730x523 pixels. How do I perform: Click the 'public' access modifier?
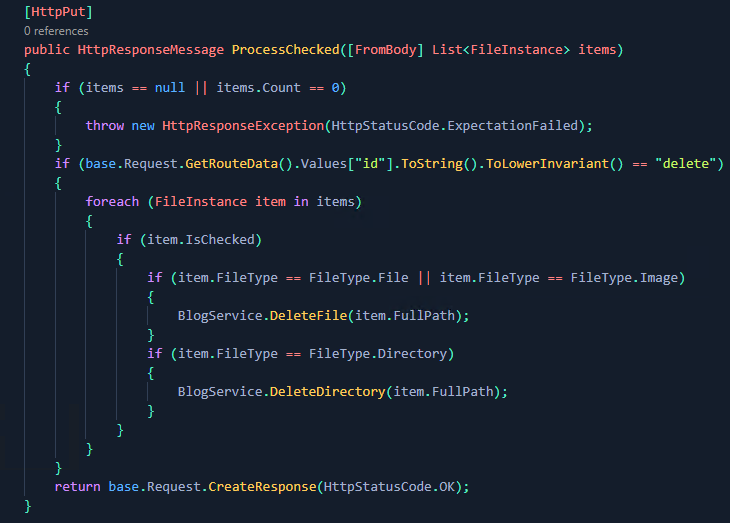[x=47, y=50]
